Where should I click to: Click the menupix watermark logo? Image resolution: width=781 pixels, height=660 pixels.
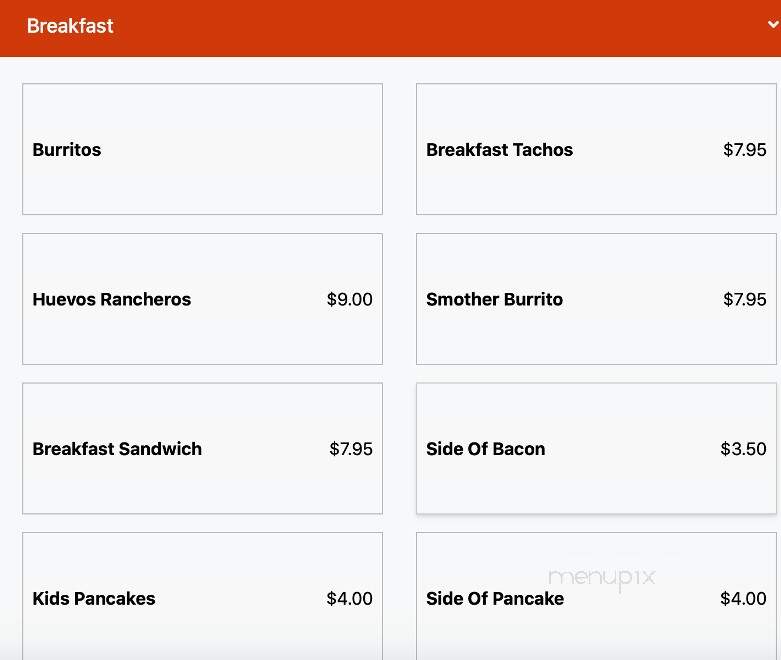point(602,578)
